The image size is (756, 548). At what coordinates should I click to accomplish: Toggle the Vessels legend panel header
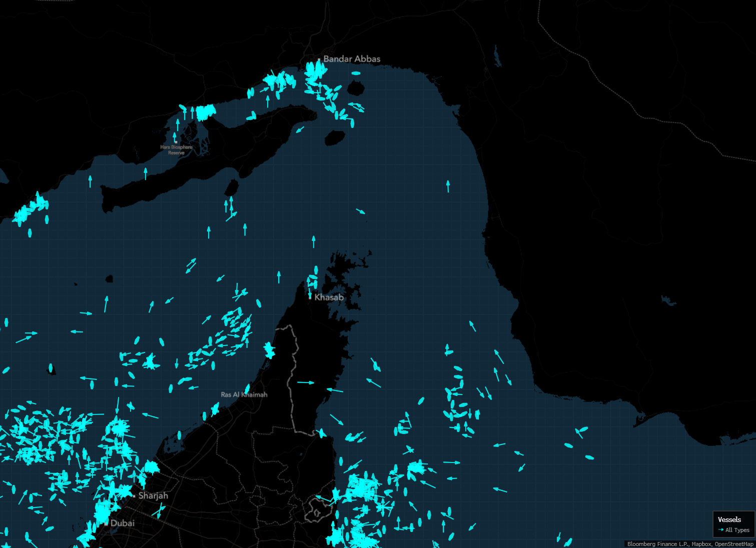click(x=730, y=520)
